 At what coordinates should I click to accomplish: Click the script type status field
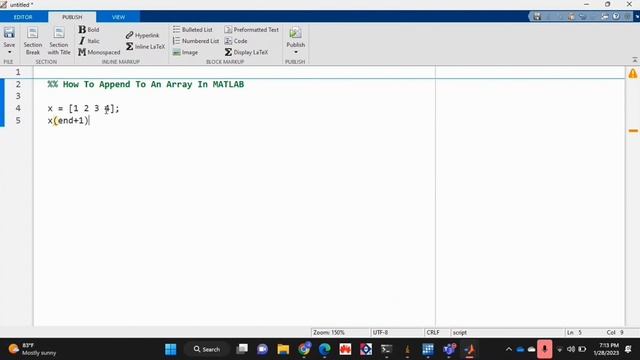point(507,333)
